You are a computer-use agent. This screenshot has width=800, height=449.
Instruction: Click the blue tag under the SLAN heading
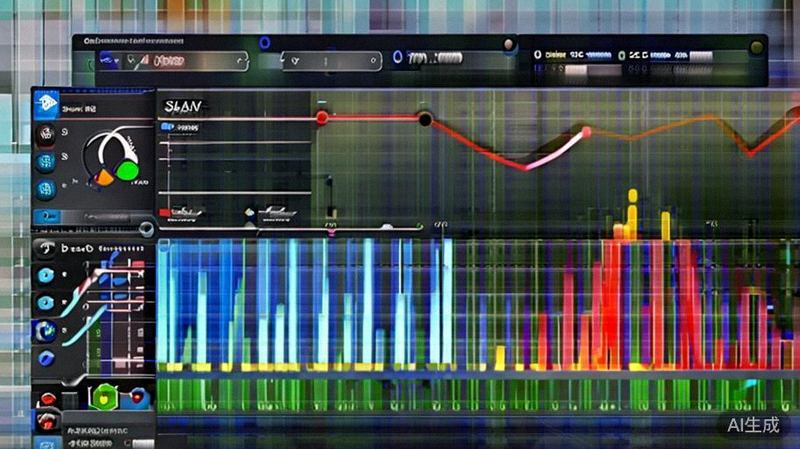180,127
